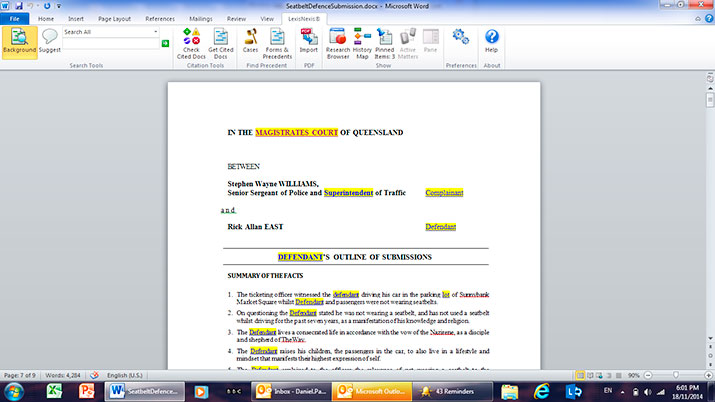Click the Complainant link

444,193
